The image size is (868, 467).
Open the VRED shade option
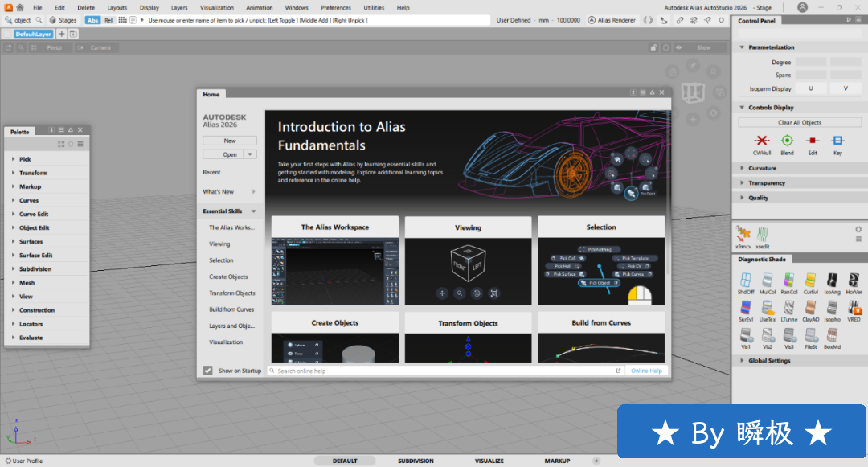point(854,308)
